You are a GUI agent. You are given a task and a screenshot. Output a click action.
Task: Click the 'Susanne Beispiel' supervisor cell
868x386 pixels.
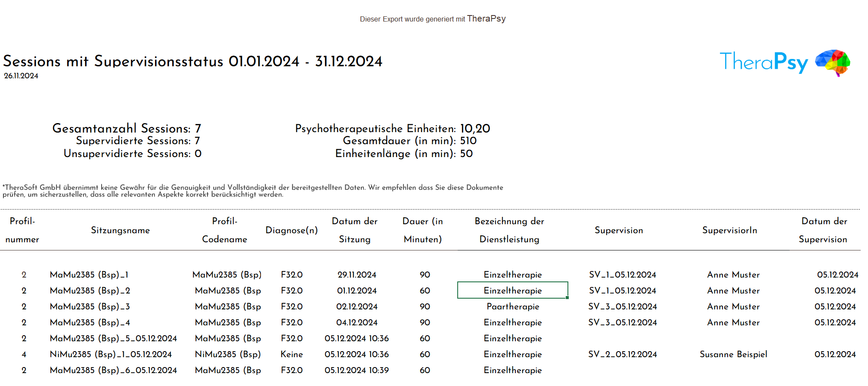tap(734, 355)
